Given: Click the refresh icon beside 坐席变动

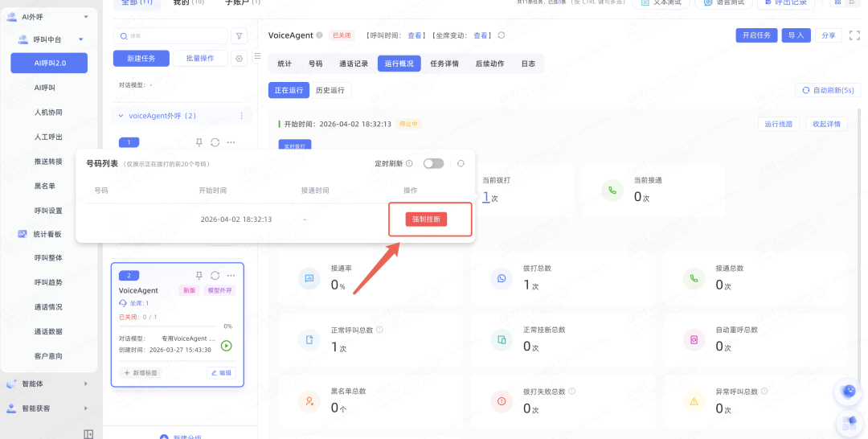Looking at the screenshot, I should [x=502, y=35].
